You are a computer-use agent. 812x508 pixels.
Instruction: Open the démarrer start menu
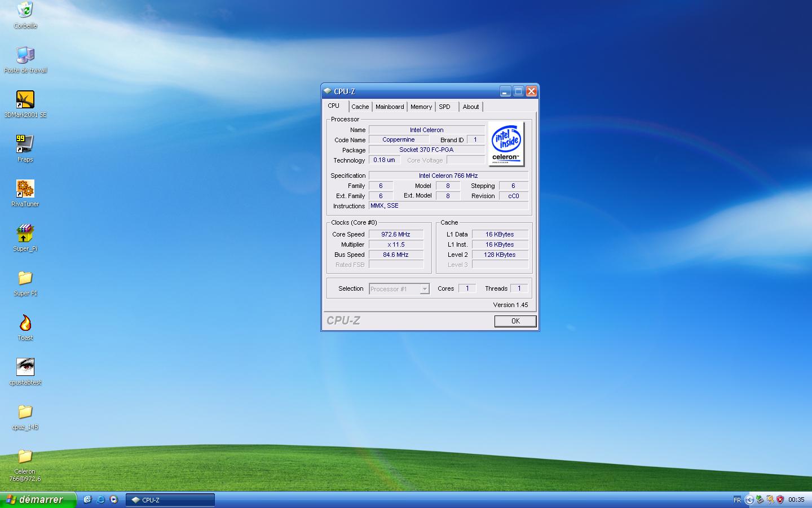37,500
